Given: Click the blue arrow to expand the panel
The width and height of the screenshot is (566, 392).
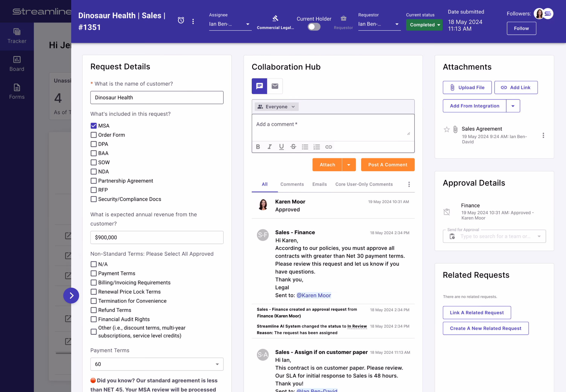Looking at the screenshot, I should 71,296.
